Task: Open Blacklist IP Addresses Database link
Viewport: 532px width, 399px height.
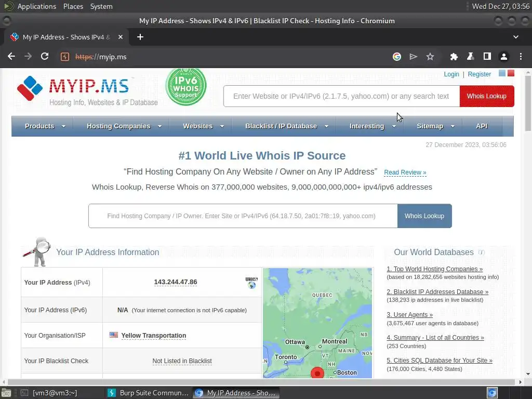Action: tap(437, 292)
